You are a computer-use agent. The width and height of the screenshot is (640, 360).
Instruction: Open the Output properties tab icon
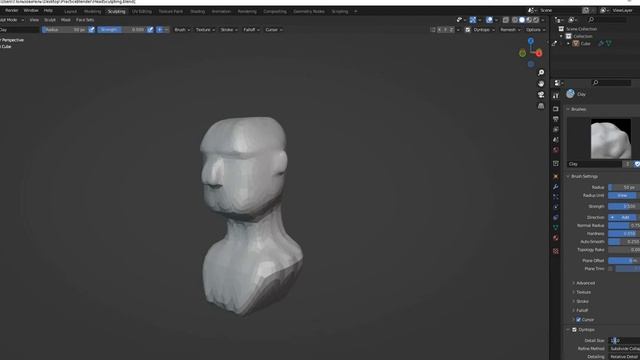pyautogui.click(x=556, y=119)
